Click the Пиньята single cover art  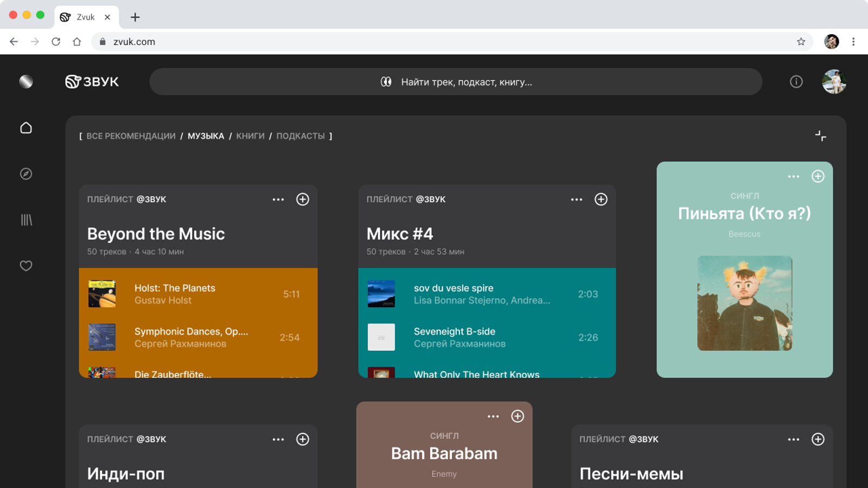pos(745,303)
